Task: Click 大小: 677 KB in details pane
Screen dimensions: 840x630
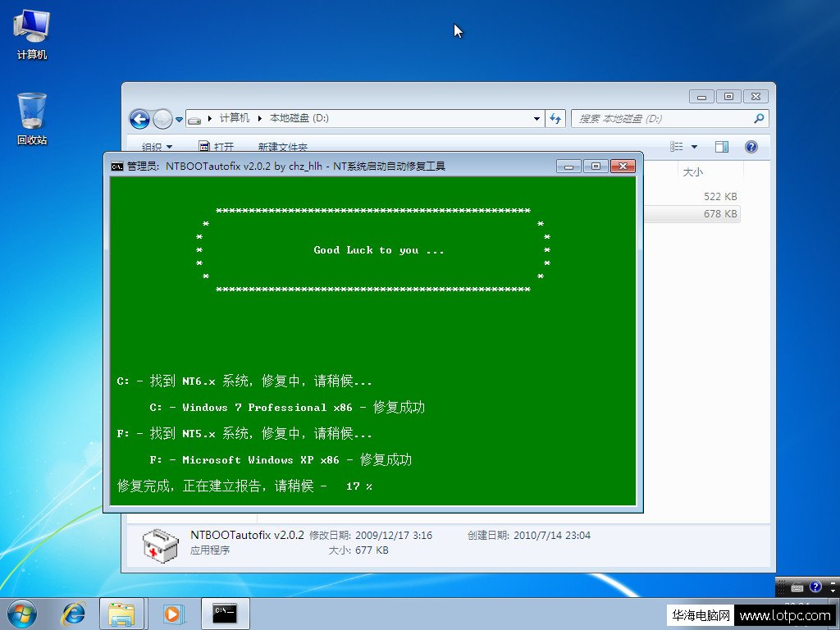Action: point(358,550)
